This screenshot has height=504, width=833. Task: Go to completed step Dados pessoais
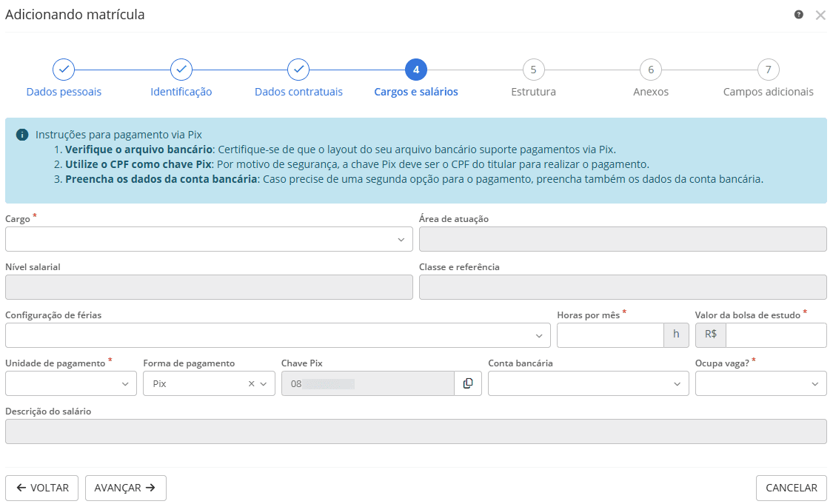(64, 70)
